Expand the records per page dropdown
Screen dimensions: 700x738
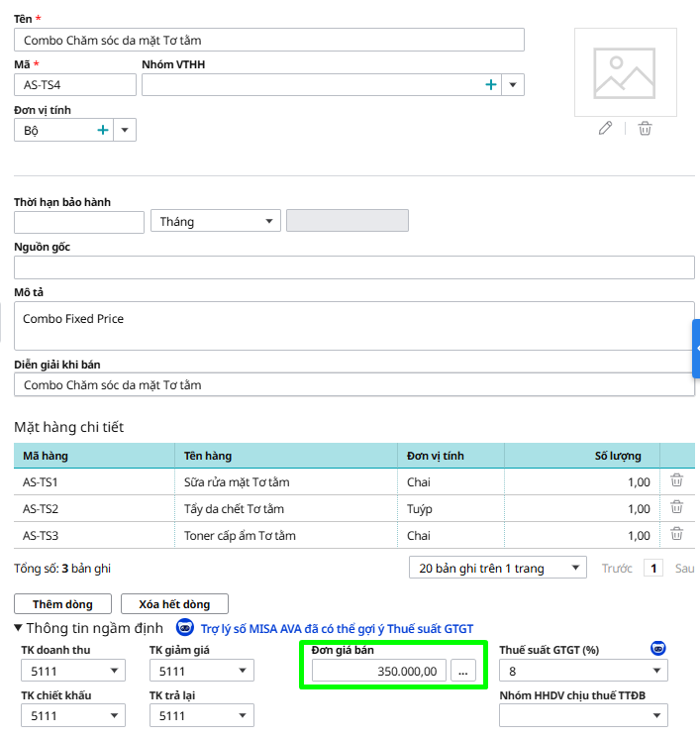coord(574,569)
